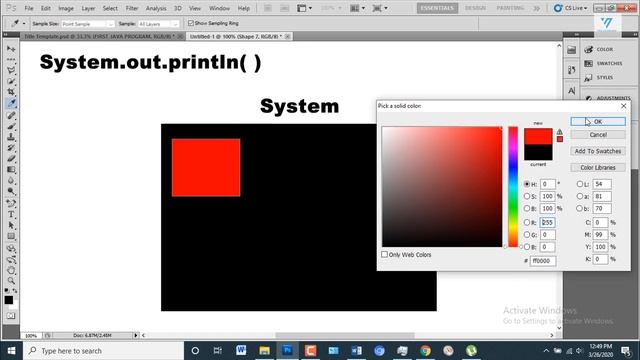Image resolution: width=640 pixels, height=360 pixels.
Task: Click the foreground color swatch
Action: pyautogui.click(x=9, y=300)
